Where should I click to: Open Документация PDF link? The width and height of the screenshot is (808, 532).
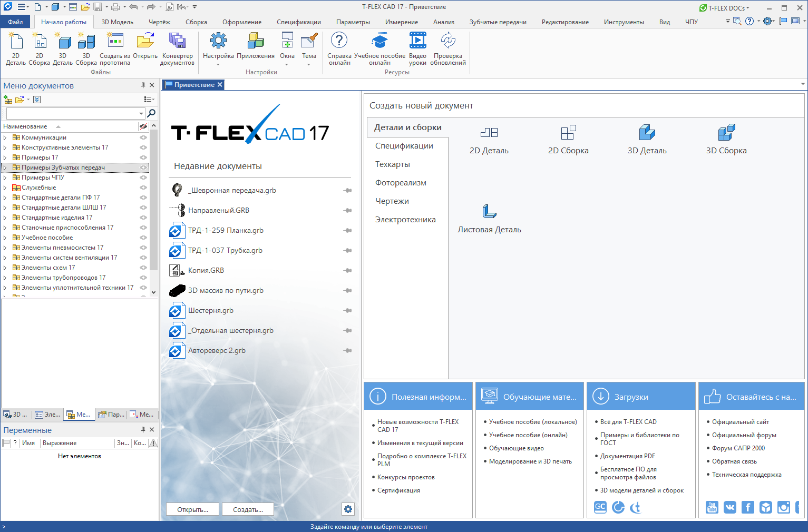click(628, 456)
